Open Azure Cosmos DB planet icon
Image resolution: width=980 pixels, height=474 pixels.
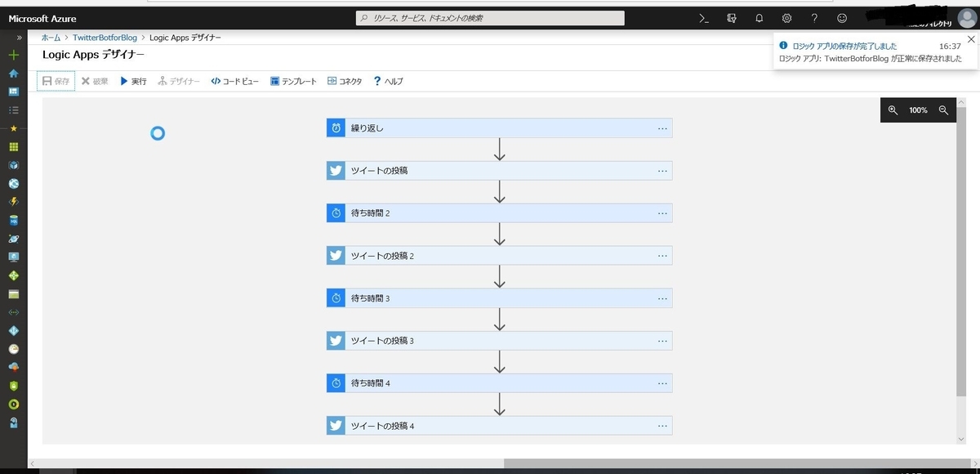pyautogui.click(x=13, y=239)
